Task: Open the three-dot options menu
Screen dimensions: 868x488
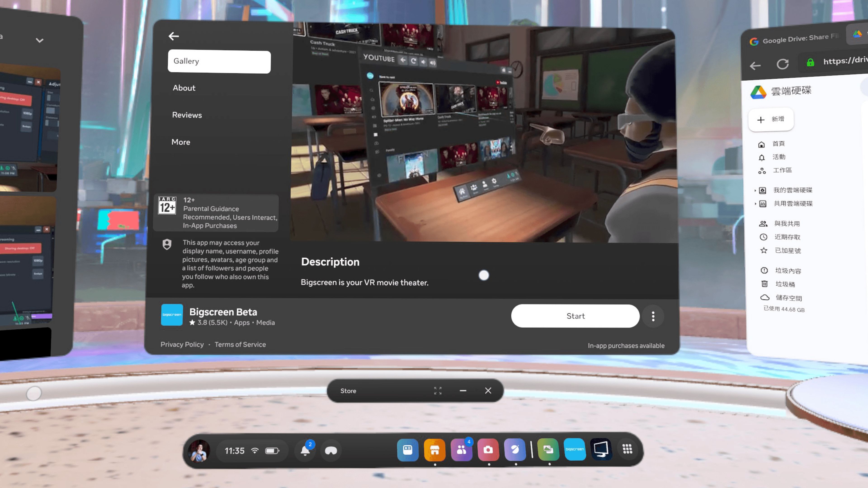Action: coord(653,316)
